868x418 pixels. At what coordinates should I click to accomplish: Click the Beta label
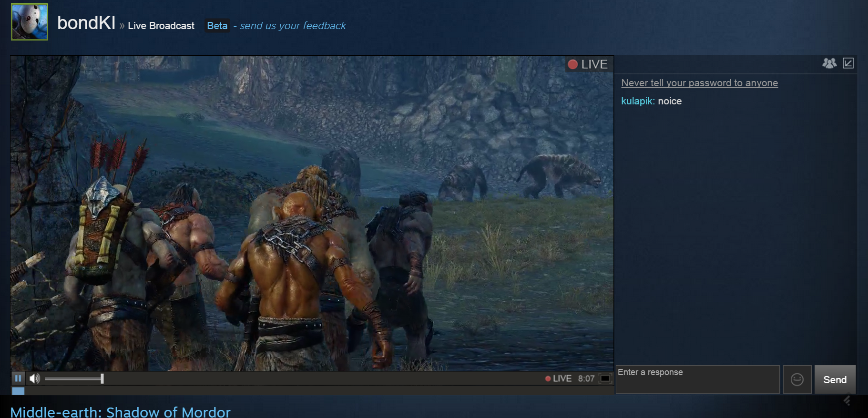point(217,26)
